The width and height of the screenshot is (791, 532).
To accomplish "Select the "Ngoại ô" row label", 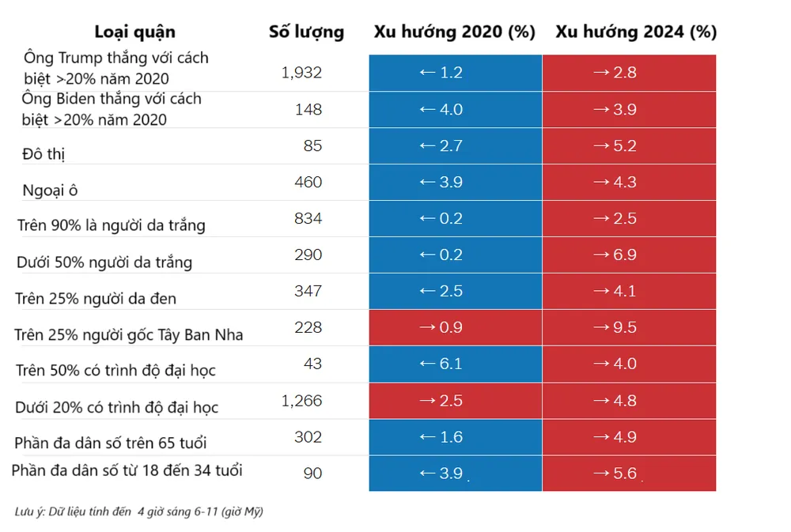I will 49,191.
